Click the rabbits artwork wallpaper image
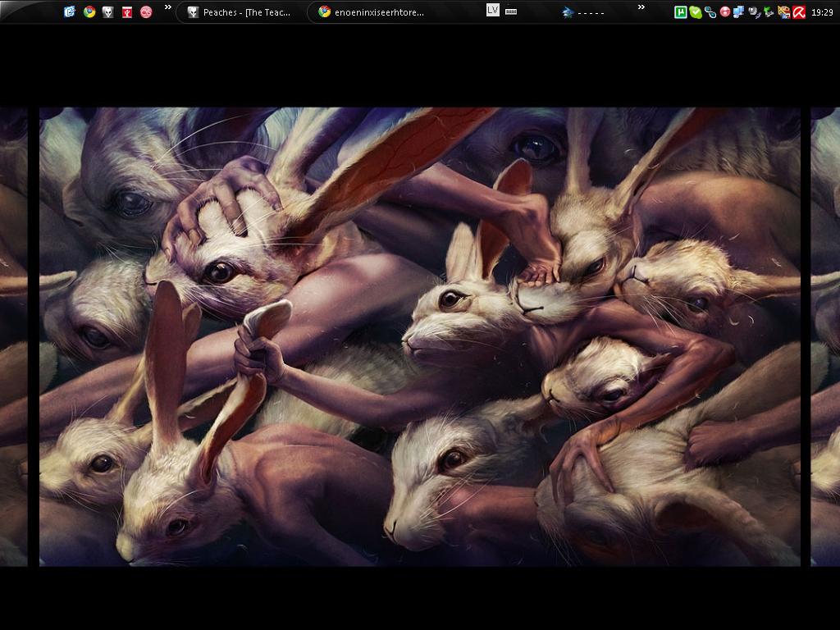This screenshot has height=630, width=840. 420,336
